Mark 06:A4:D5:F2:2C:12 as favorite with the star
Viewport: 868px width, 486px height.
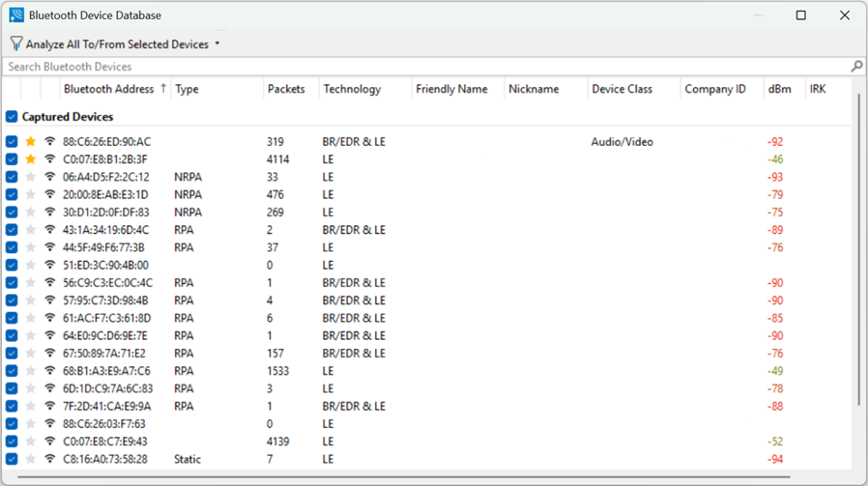[x=30, y=177]
